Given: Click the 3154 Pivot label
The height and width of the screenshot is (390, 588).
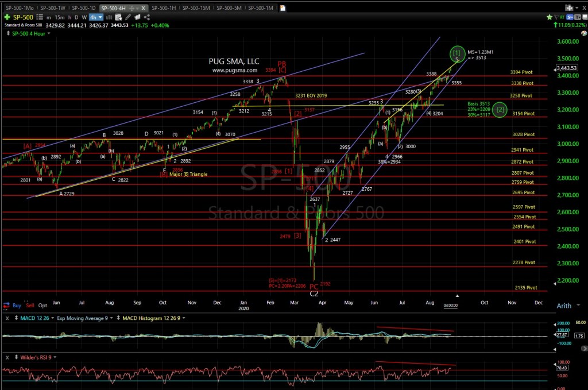Looking at the screenshot, I should click(x=524, y=113).
